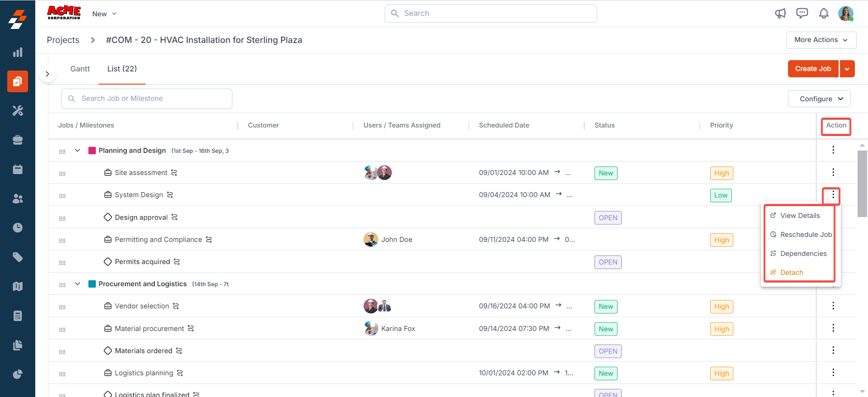The image size is (868, 397).
Task: Click the announcements megaphone icon
Action: click(x=780, y=14)
